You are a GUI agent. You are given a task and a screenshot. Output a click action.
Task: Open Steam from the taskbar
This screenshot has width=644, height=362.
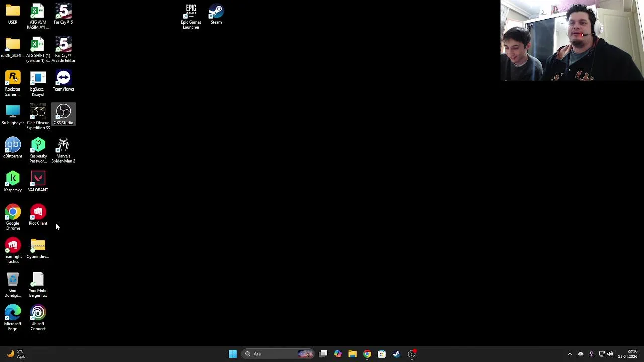[396, 354]
